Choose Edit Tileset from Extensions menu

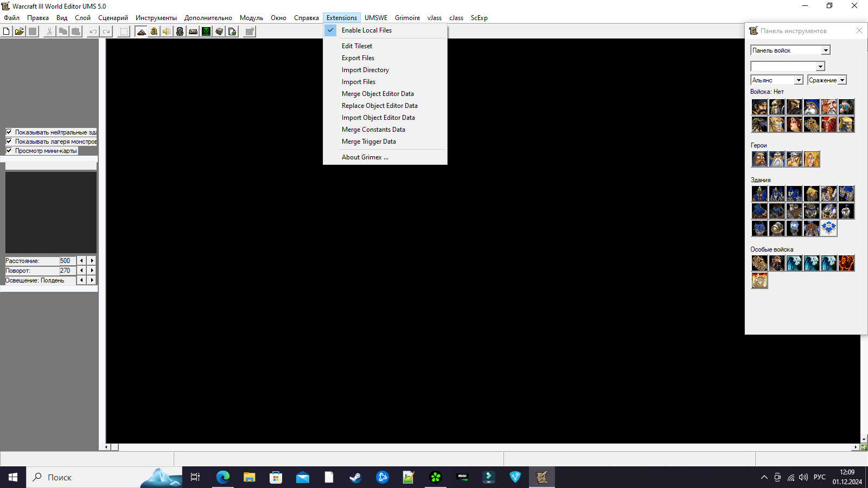385,46
